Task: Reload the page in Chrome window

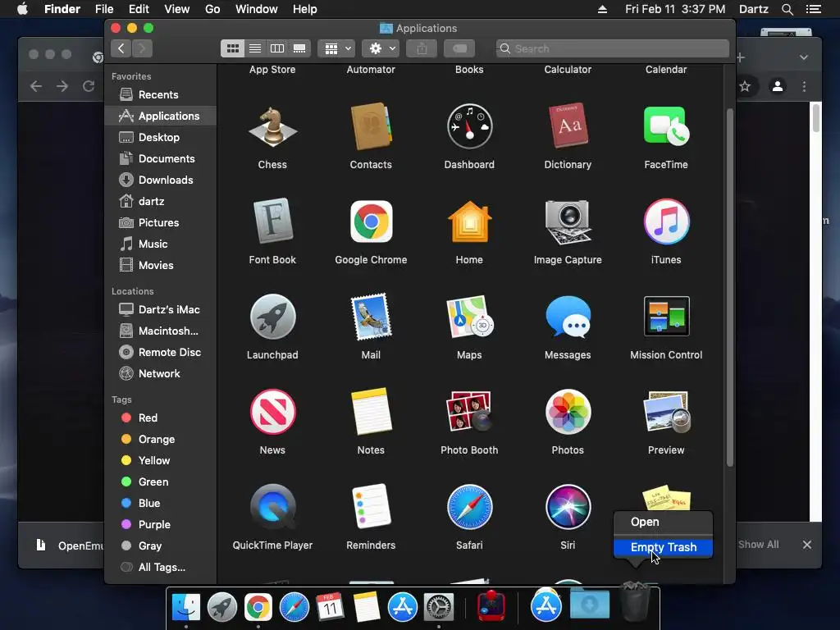Action: pyautogui.click(x=89, y=86)
